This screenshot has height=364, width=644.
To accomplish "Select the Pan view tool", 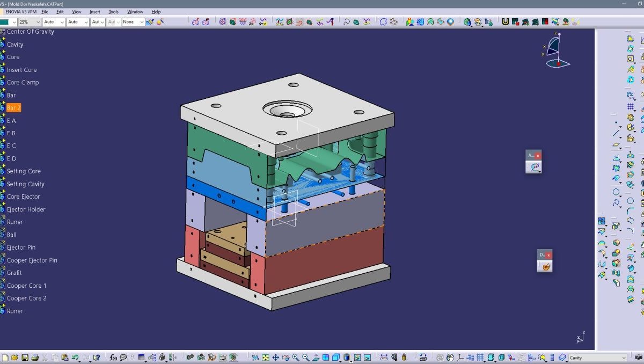I will tap(276, 357).
